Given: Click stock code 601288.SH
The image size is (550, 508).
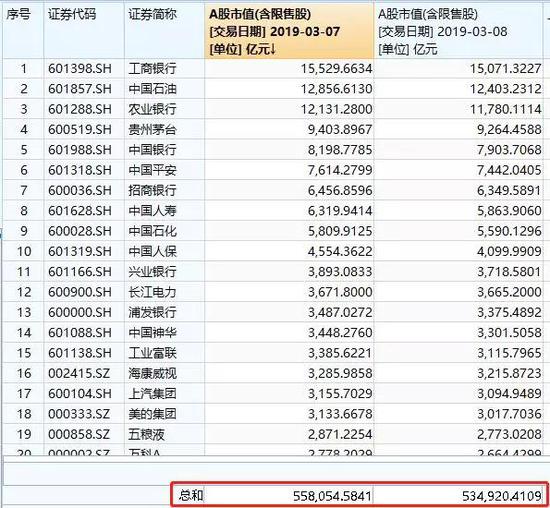Looking at the screenshot, I should tap(80, 109).
